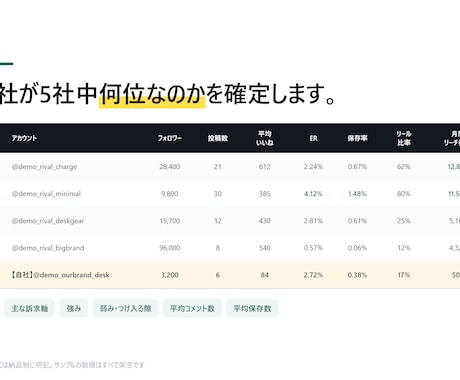Screen dimensions: 460x380
Task: Click follower count 9,800
Action: click(170, 194)
